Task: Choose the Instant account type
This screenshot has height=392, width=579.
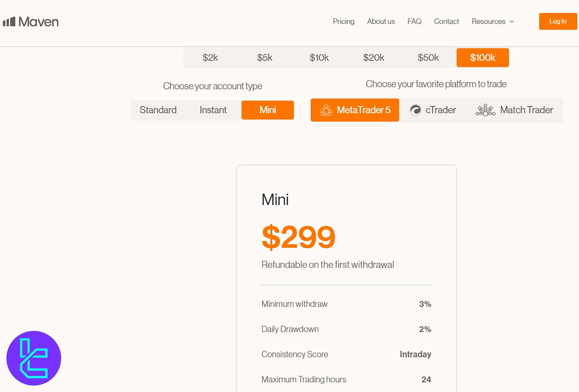Action: [x=213, y=110]
